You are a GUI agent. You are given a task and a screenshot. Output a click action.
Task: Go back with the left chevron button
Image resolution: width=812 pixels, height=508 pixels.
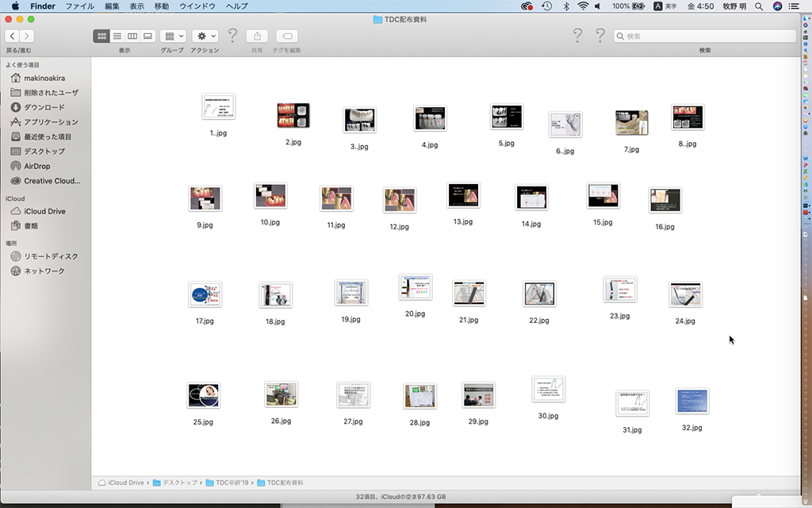(13, 36)
